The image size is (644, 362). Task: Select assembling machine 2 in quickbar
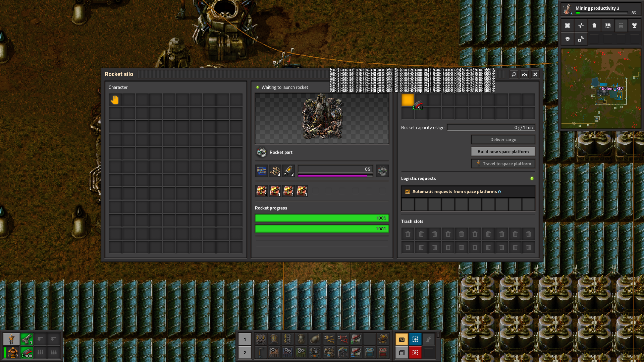[288, 353]
